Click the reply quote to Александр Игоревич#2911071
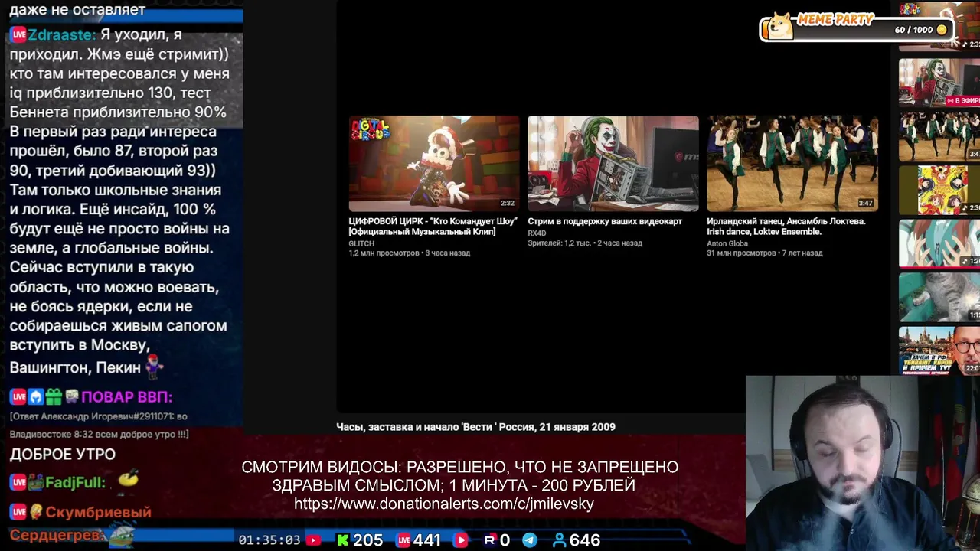The image size is (980, 551). (x=99, y=425)
